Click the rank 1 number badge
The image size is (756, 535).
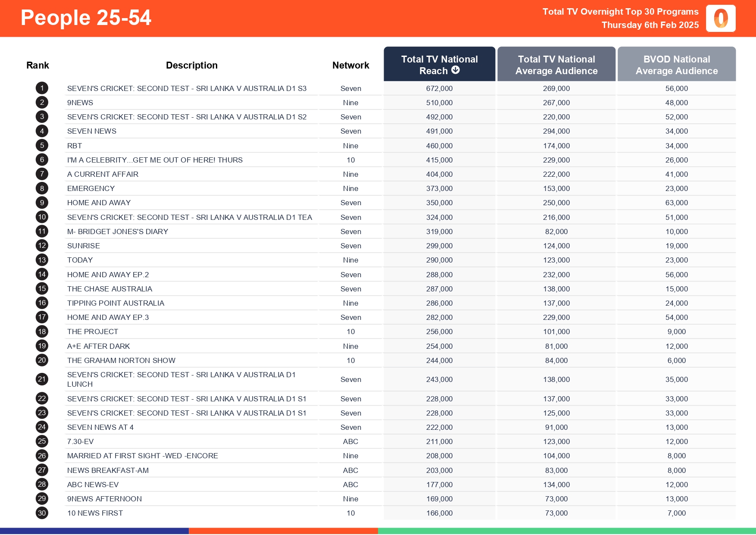[x=42, y=88]
